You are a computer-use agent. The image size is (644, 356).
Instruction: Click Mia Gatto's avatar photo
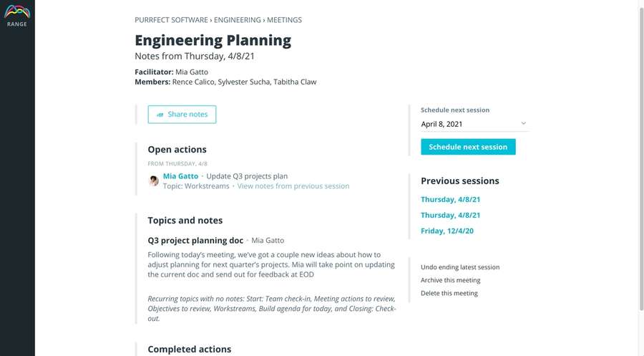(x=153, y=181)
